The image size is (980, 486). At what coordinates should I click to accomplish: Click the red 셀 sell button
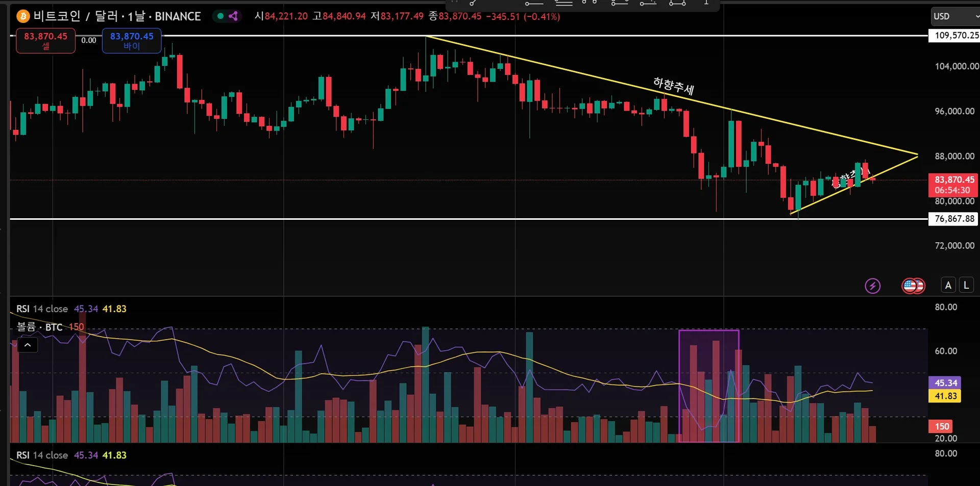coord(45,41)
